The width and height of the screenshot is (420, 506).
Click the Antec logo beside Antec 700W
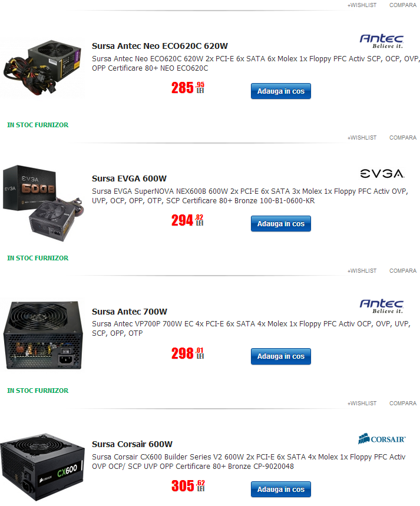coord(381,306)
